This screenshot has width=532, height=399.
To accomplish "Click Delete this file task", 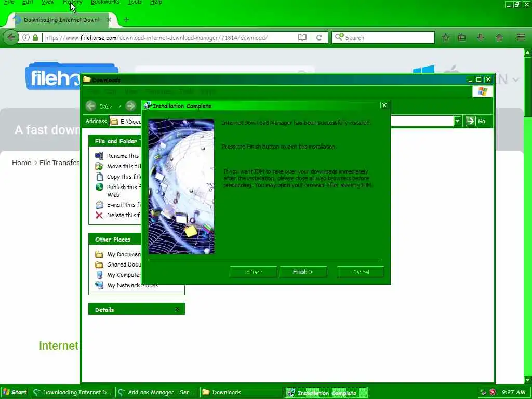I will pos(118,215).
